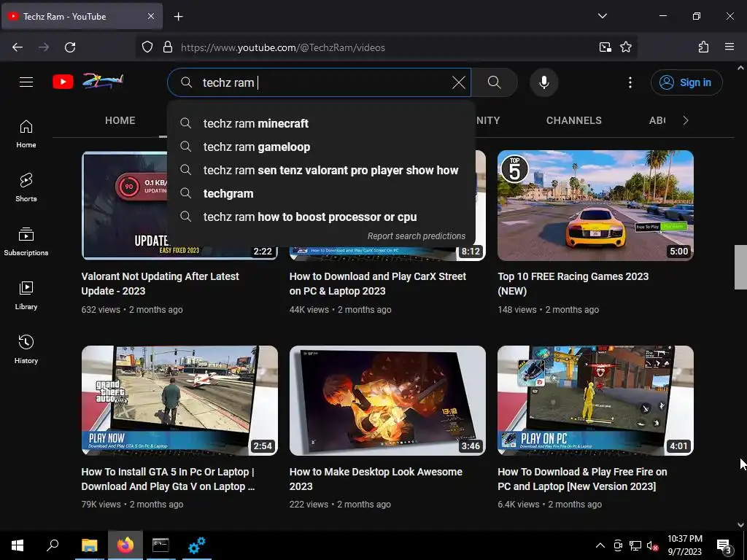Toggle picture-in-picture icon in address bar
The width and height of the screenshot is (747, 560).
pos(605,47)
